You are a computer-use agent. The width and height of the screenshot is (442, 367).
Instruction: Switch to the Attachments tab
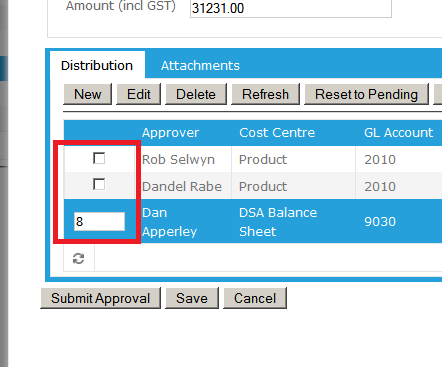pos(200,65)
